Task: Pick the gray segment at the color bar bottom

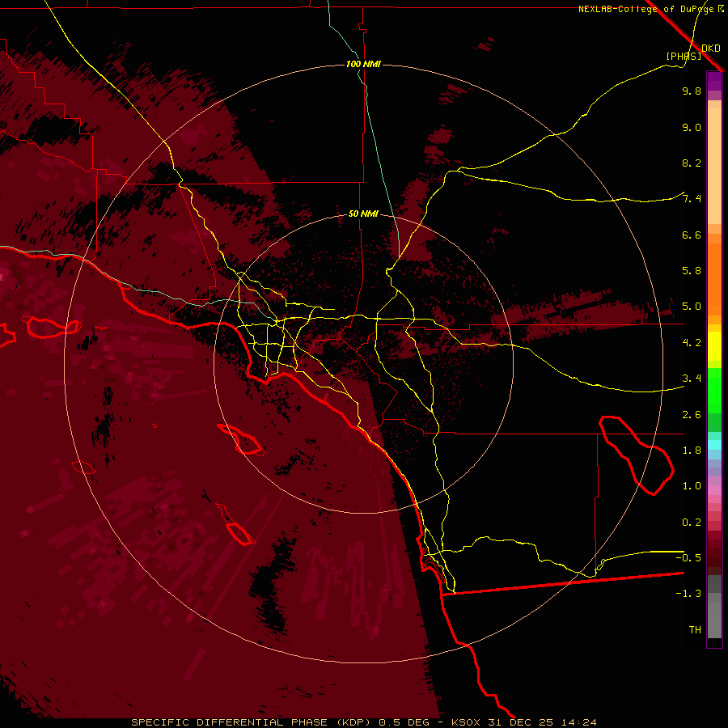Action: pos(714,622)
